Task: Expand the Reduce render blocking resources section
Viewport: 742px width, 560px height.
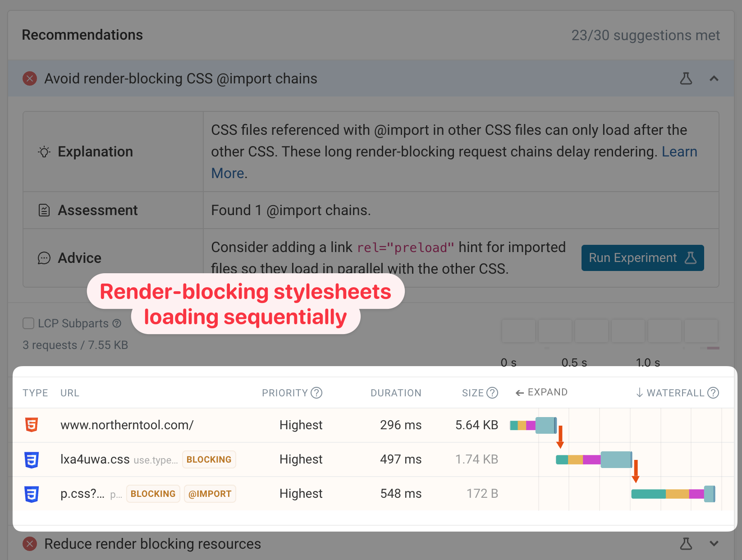Action: click(714, 544)
